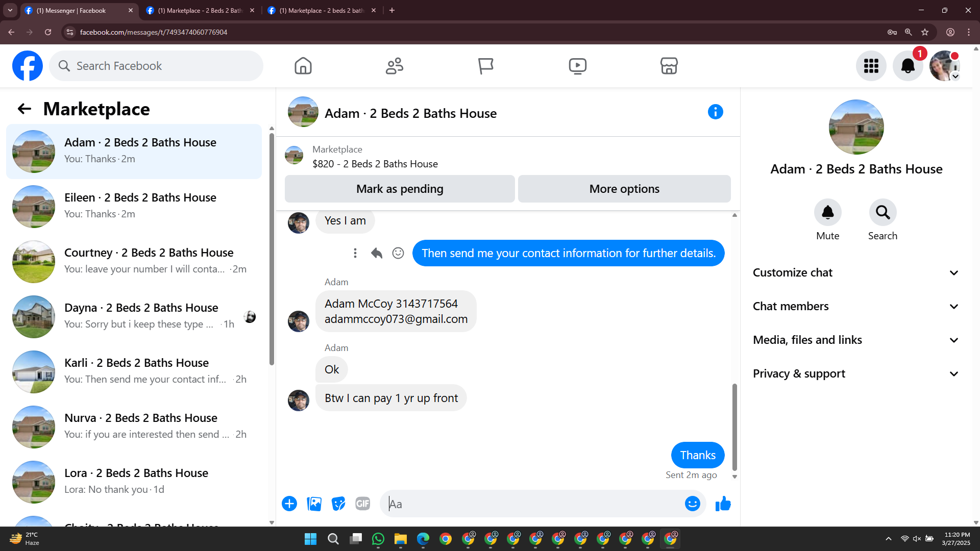This screenshot has height=551, width=980.
Task: Open the taskbar Search icon
Action: click(x=333, y=539)
